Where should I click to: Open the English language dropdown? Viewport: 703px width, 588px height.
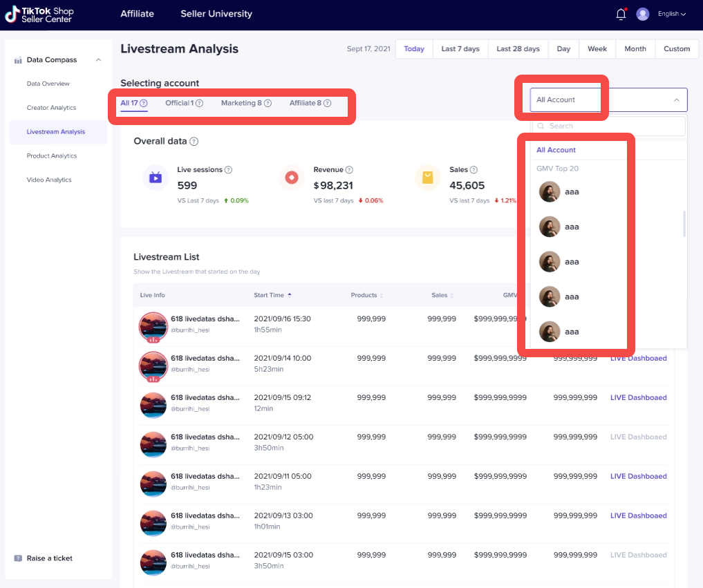click(x=672, y=14)
